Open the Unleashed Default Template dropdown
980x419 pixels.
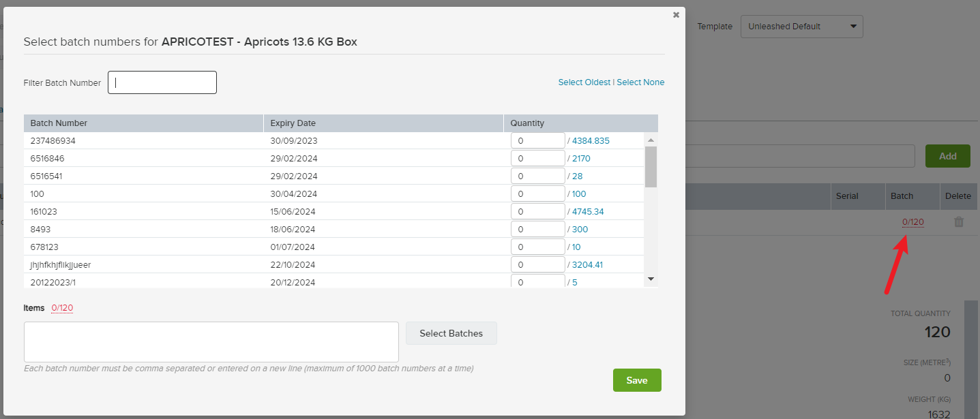(x=801, y=26)
